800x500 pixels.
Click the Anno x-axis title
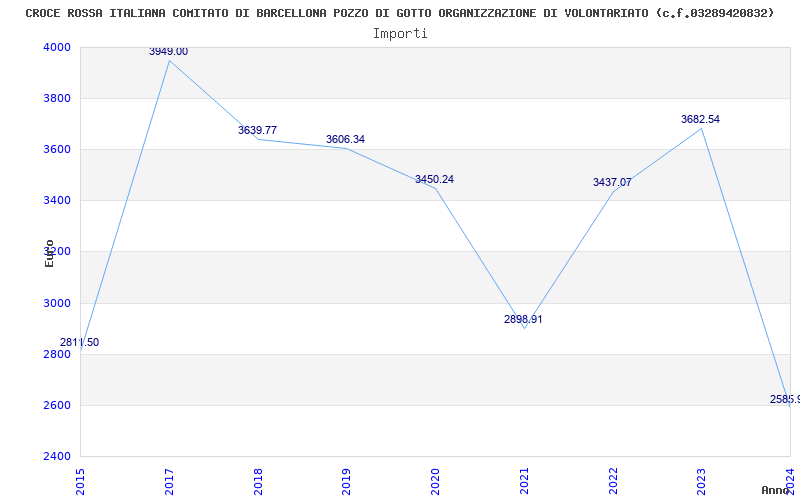click(x=776, y=490)
